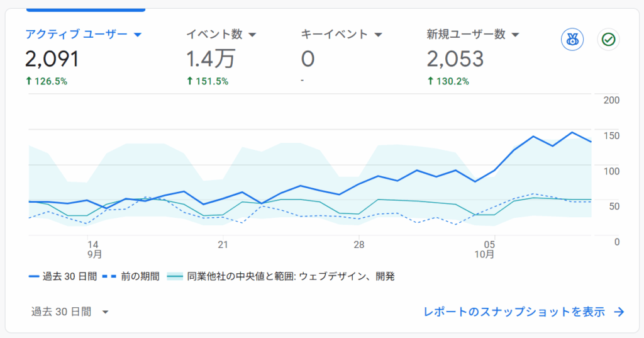Screen dimensions: 644x338
Task: Open the アクティブ ユーザー metric dropdown arrow
Action: pos(137,35)
